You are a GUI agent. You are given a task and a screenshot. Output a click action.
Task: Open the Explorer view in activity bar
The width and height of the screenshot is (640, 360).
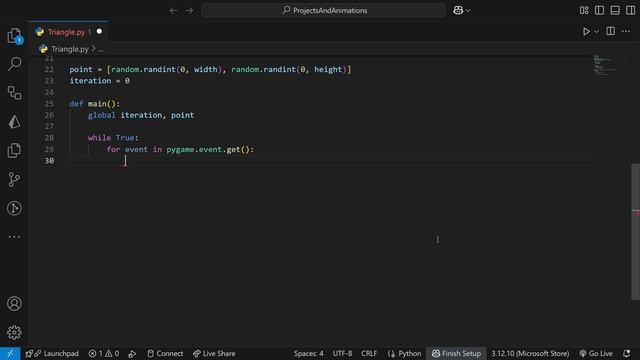[x=14, y=36]
